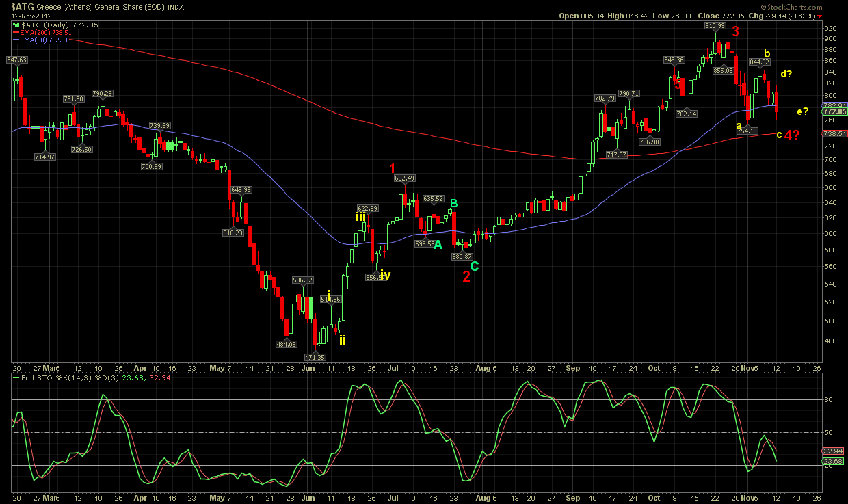Image resolution: width=848 pixels, height=504 pixels.
Task: Click the red "4?" wave annotation
Action: point(792,135)
